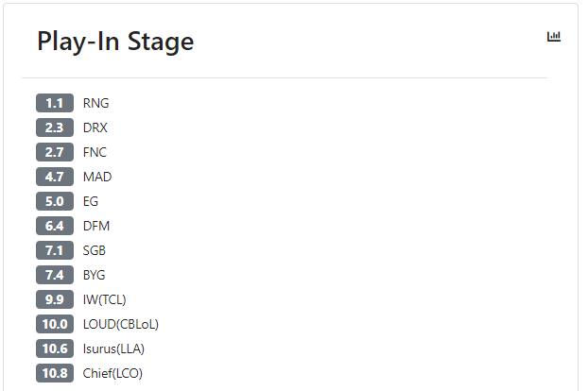588x391 pixels.
Task: Click the 5.0 rating badge
Action: (x=54, y=201)
